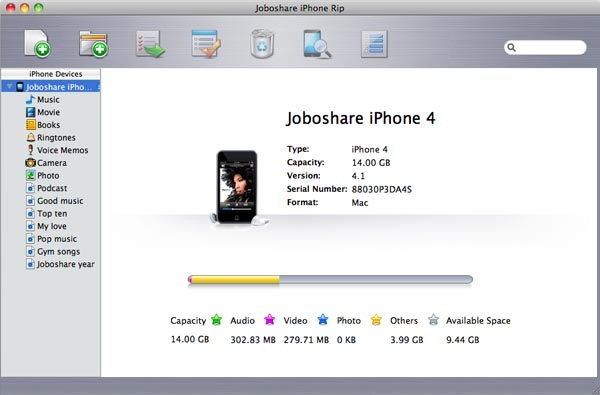The width and height of the screenshot is (600, 395).
Task: Select the Joboshare iPho... device row
Action: [x=51, y=87]
